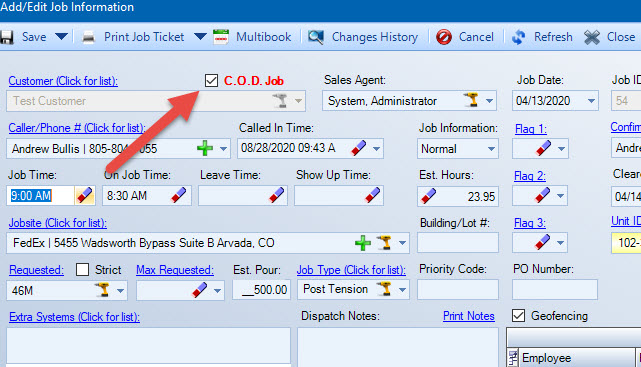This screenshot has height=367, width=641.
Task: Click the eraser icon in Job Time field
Action: click(85, 196)
